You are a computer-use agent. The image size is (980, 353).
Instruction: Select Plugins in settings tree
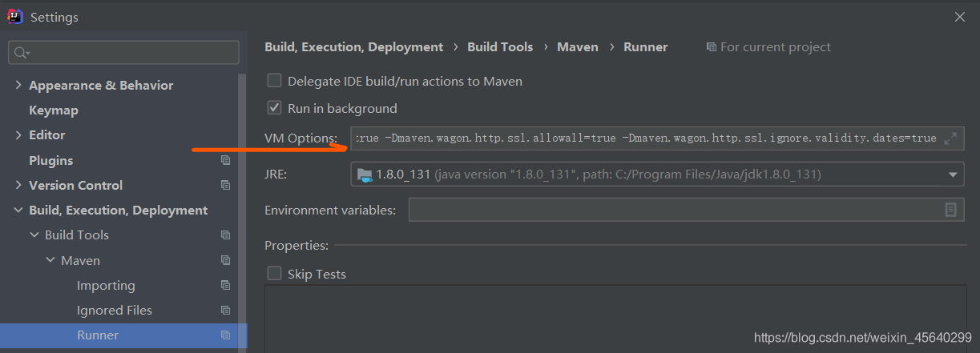tap(50, 160)
